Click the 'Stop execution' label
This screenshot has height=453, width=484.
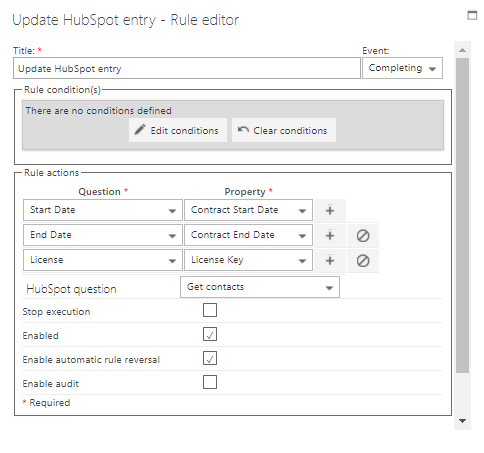click(x=56, y=312)
